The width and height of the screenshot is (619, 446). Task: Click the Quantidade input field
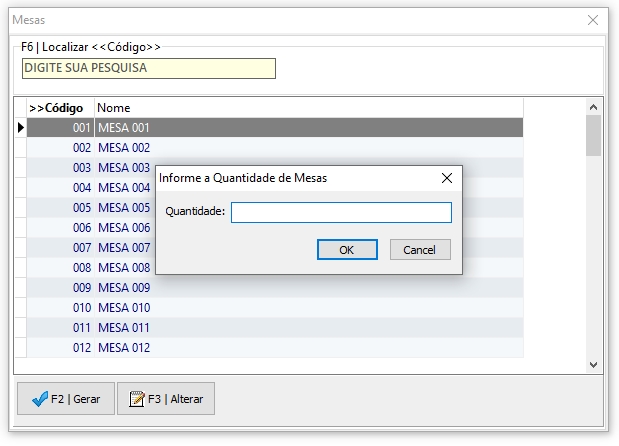click(341, 212)
